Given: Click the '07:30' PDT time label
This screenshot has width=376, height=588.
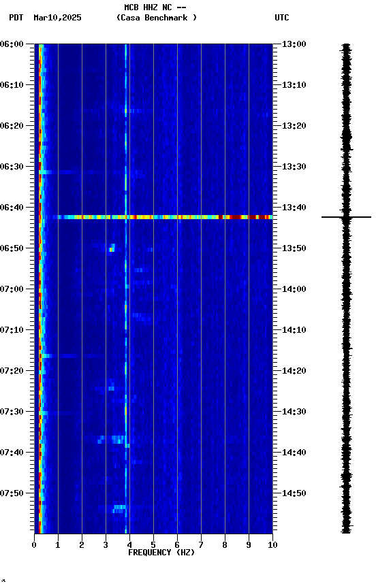Looking at the screenshot, I should coord(12,412).
